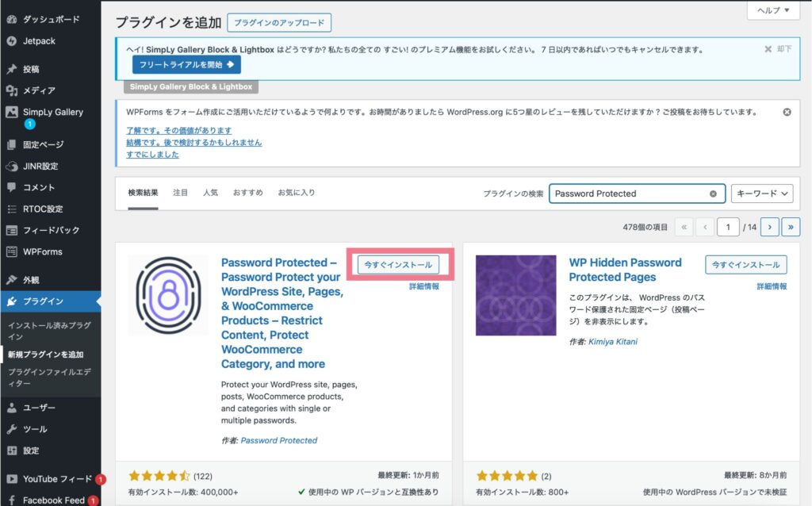Click 結構です。後で検討するかもしれません link

(193, 143)
